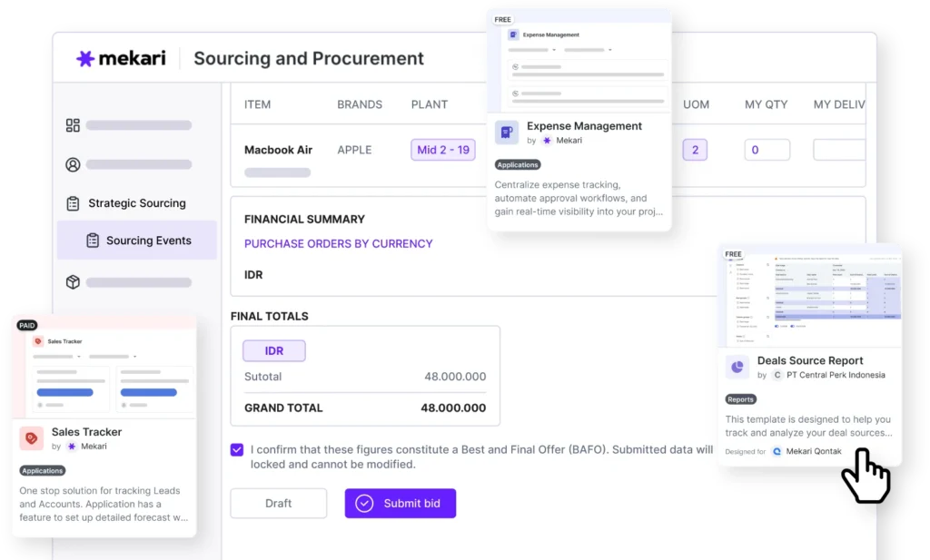The height and width of the screenshot is (560, 930).
Task: Click the Applications tag on Expense Management card
Action: 518,165
